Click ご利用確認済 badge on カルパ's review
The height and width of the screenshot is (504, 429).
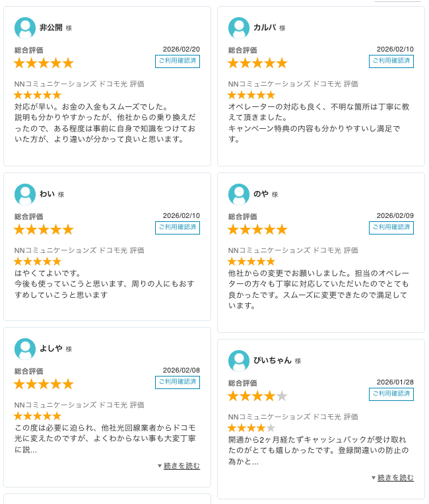(x=391, y=61)
